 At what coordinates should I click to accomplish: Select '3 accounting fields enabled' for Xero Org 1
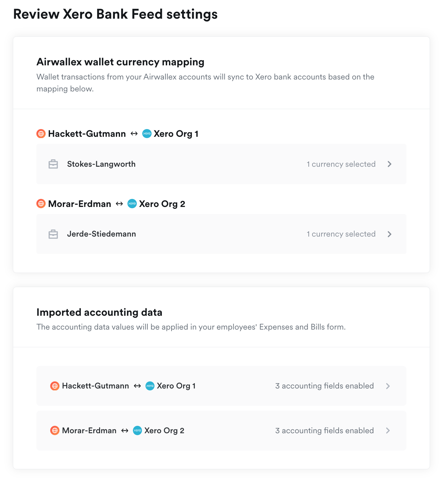click(324, 386)
